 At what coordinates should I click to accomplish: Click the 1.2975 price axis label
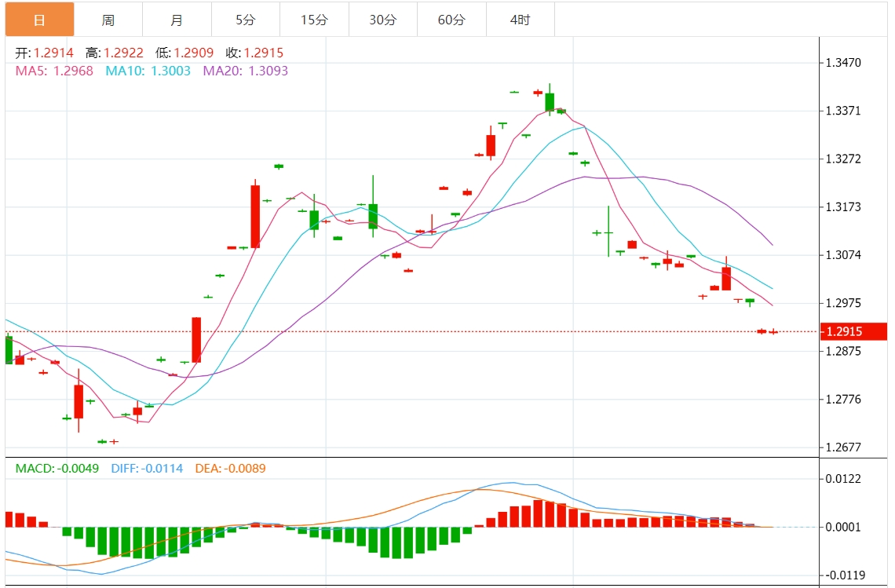click(x=843, y=303)
